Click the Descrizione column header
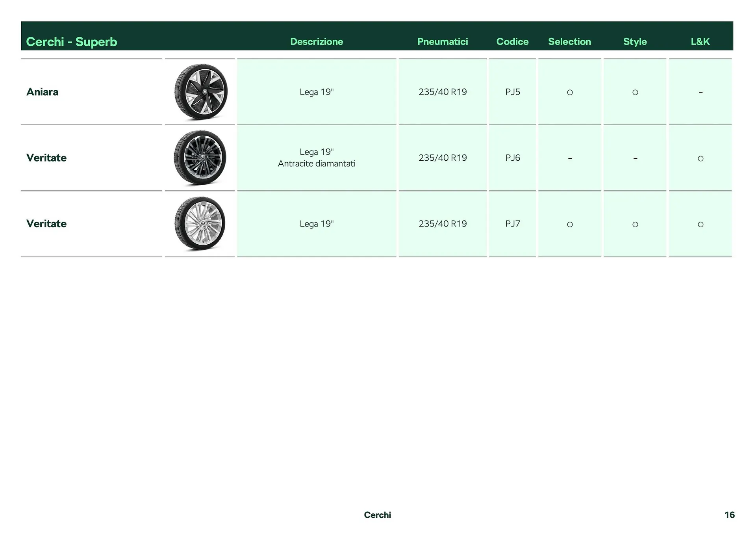The width and height of the screenshot is (756, 535). (316, 41)
